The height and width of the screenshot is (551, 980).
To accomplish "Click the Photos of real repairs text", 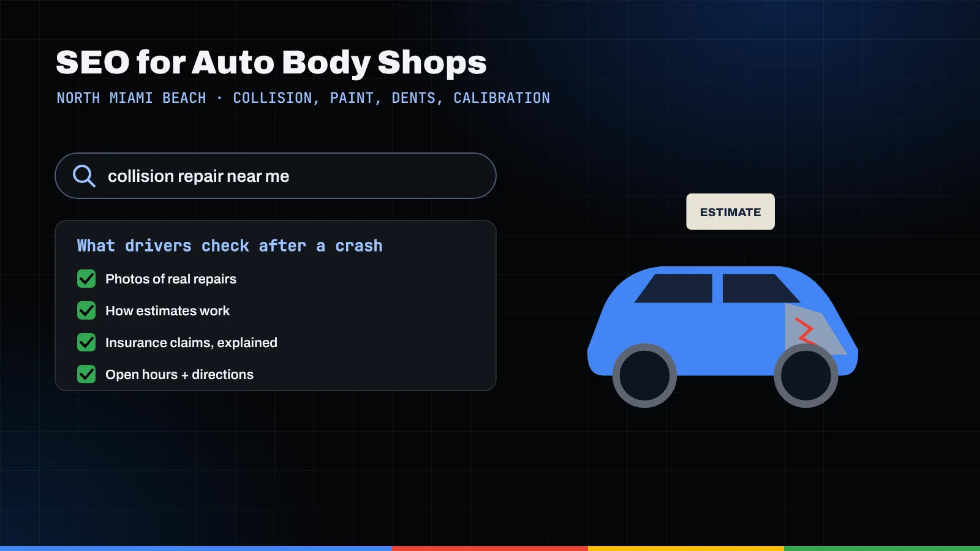I will click(171, 279).
